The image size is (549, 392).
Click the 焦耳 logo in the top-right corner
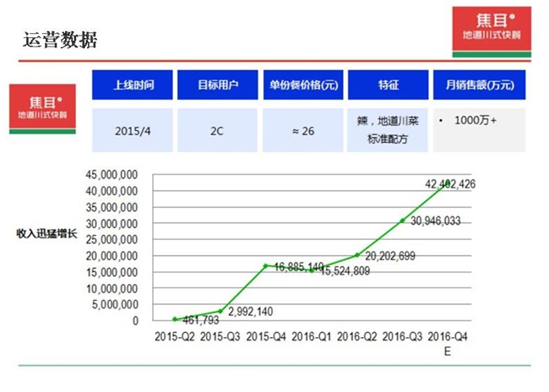point(492,28)
